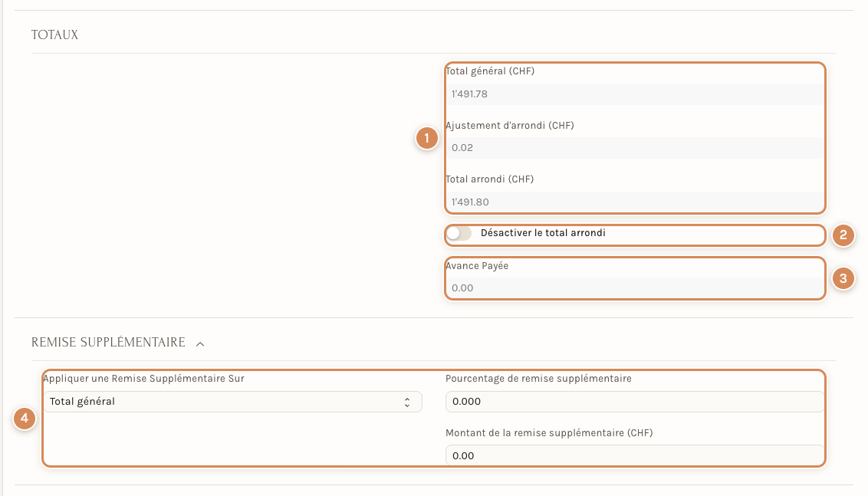Viewport: 868px width, 496px height.
Task: Click the Total arrondi (CHF) field
Action: tap(634, 202)
